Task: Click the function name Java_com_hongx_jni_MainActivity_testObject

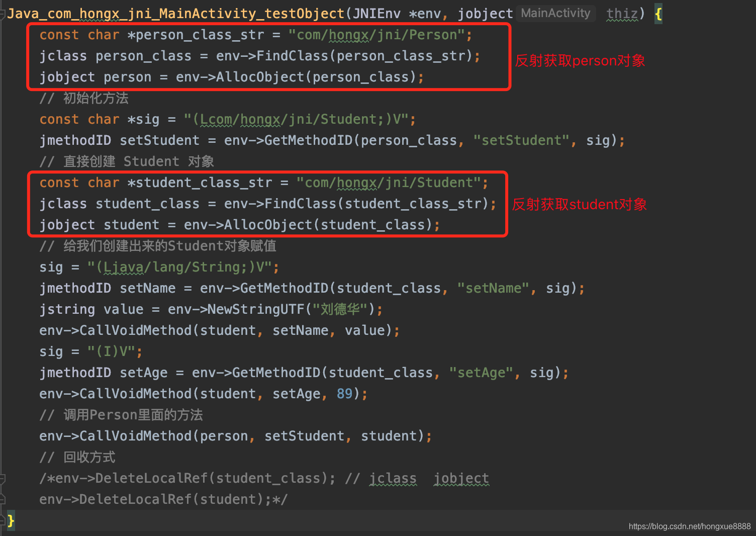Action: (x=176, y=14)
